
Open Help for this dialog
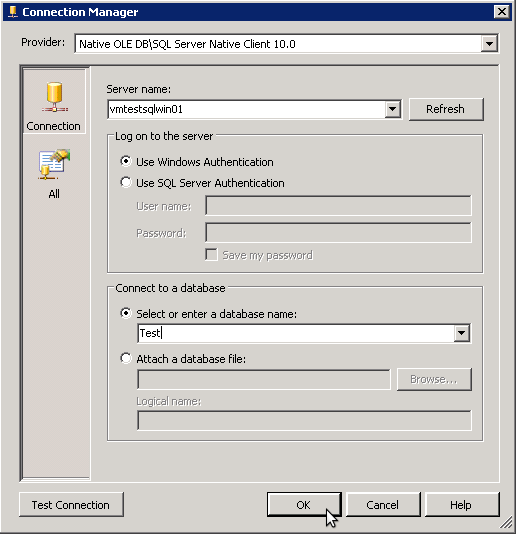tap(462, 504)
